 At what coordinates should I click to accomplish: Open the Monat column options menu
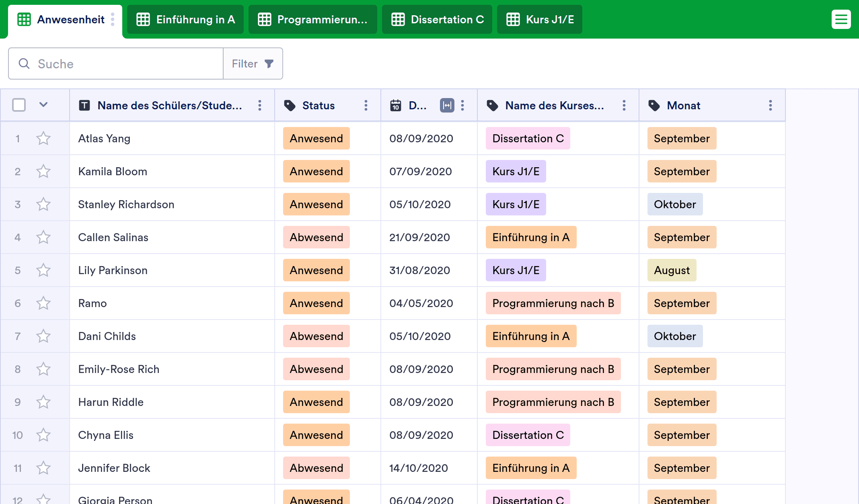coord(770,105)
